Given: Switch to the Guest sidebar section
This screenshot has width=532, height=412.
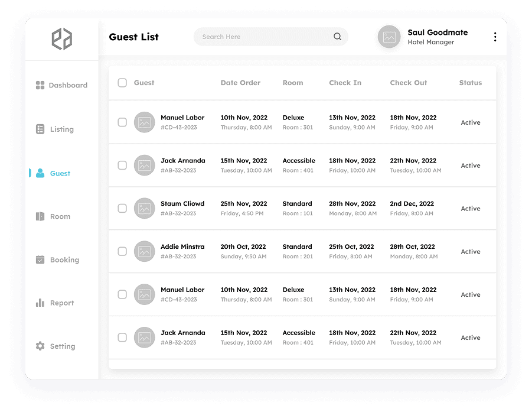Looking at the screenshot, I should tap(60, 173).
